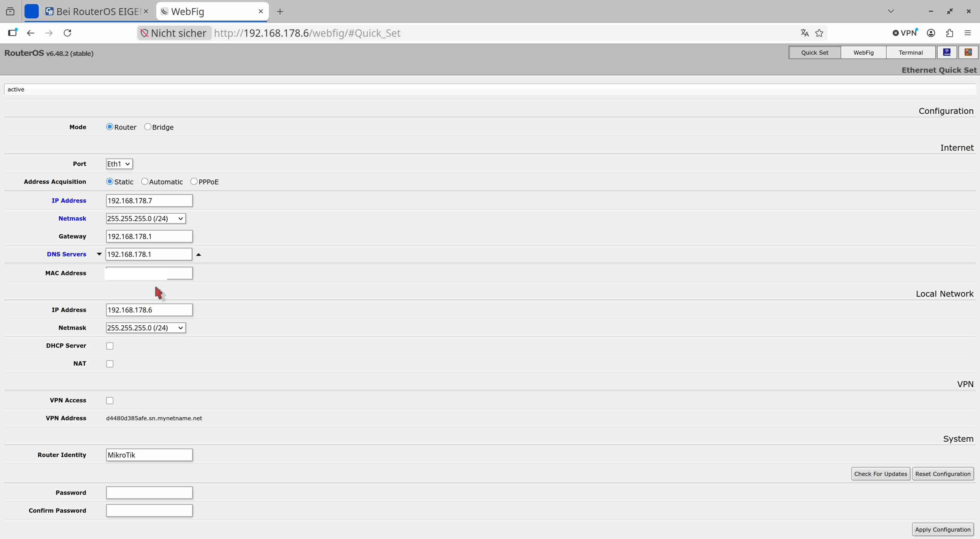Open the WebFig view in RouterOS header
This screenshot has height=539, width=980.
[x=863, y=53]
